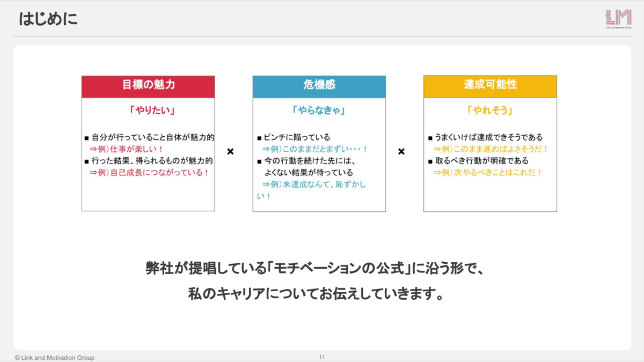Viewport: 644px width, 362px height.
Task: Click the 「やれそう」 label in the yellow column
Action: click(490, 109)
